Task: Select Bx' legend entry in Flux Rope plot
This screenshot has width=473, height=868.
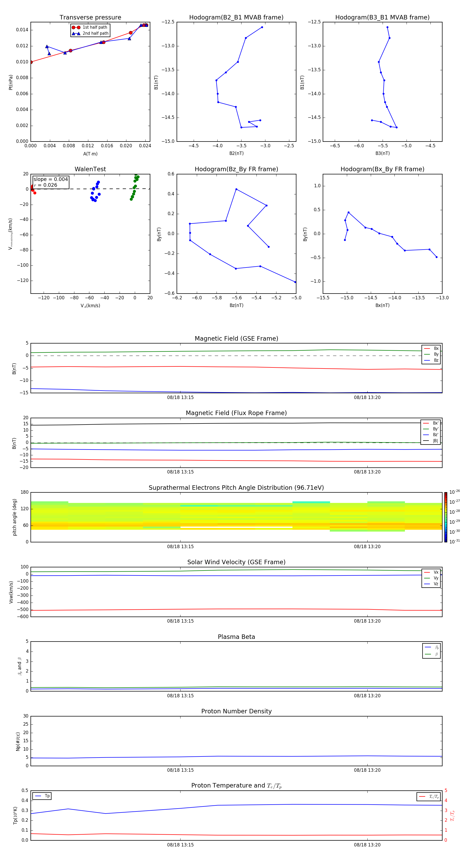Action: click(x=431, y=423)
